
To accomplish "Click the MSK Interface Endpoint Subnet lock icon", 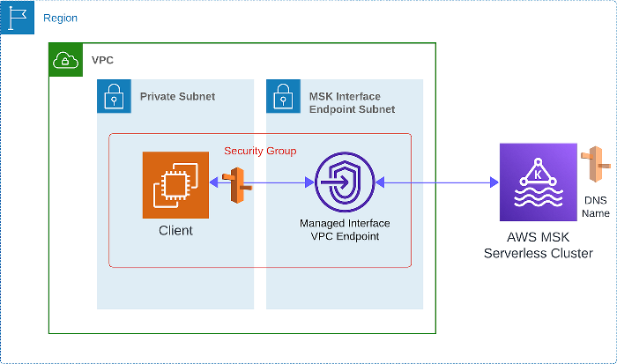I will click(x=283, y=96).
